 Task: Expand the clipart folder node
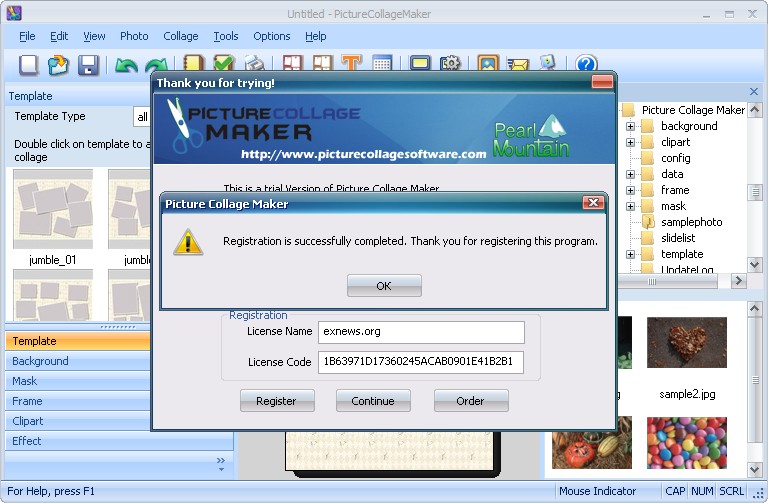630,143
